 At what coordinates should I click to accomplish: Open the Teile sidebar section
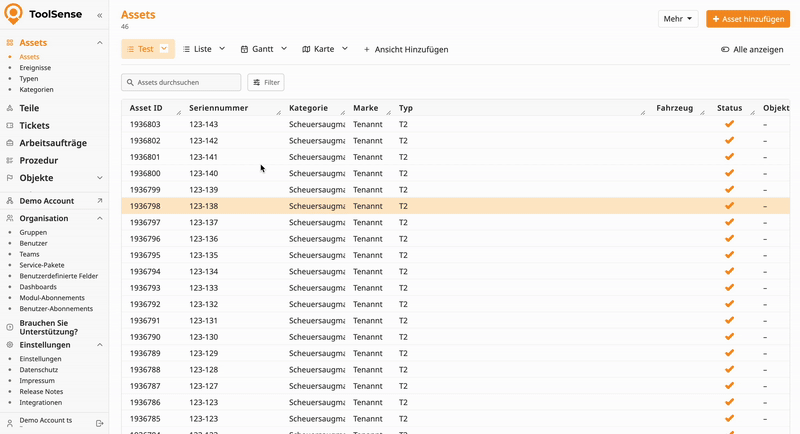click(29, 108)
